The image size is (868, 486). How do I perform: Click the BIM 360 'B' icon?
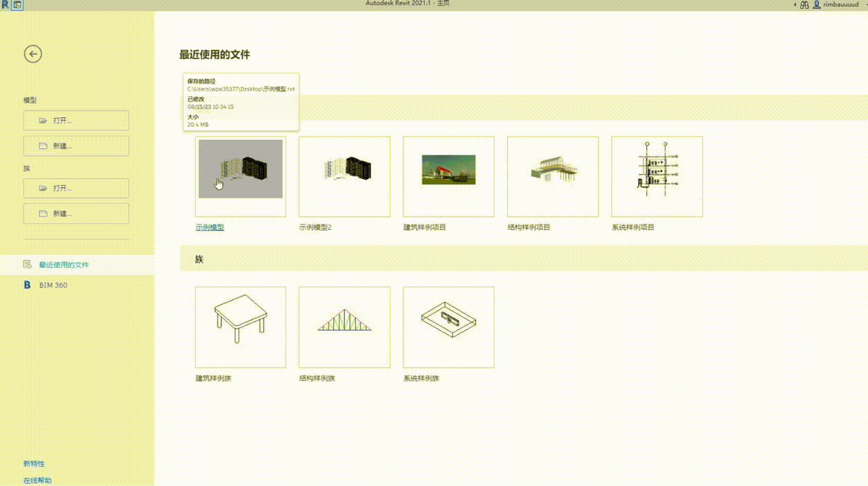click(27, 285)
